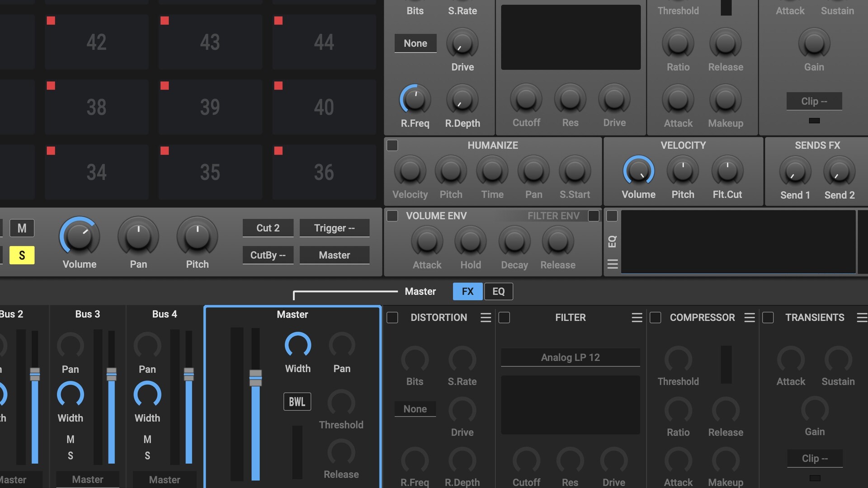Enable the master Distortion checkbox
Image resolution: width=868 pixels, height=488 pixels.
pyautogui.click(x=392, y=318)
